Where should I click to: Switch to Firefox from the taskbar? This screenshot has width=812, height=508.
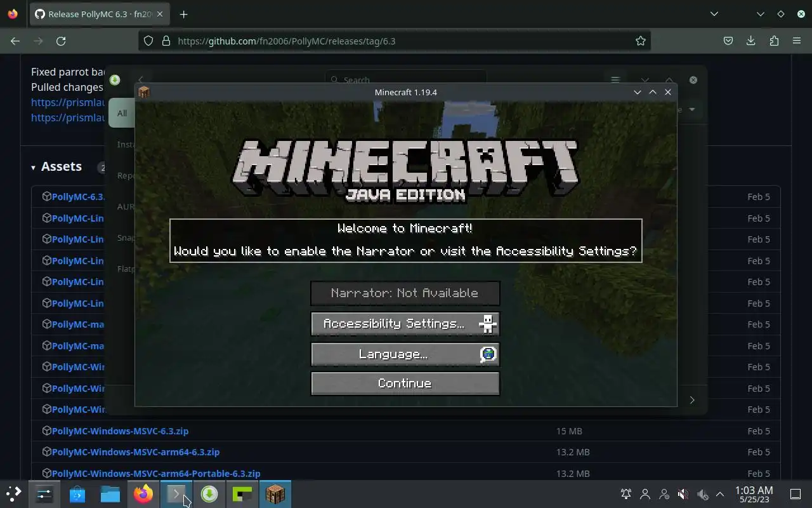click(x=143, y=493)
